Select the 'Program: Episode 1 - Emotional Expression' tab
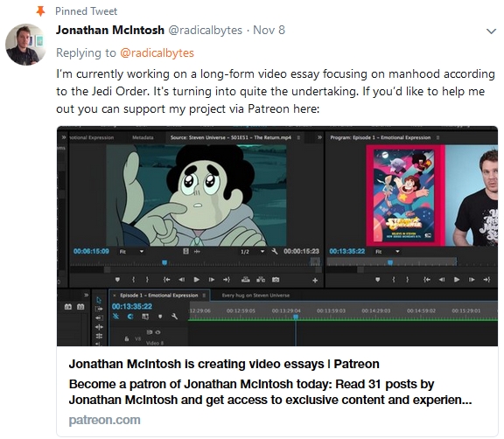Screen dimensions: 504x439 pyautogui.click(x=381, y=137)
